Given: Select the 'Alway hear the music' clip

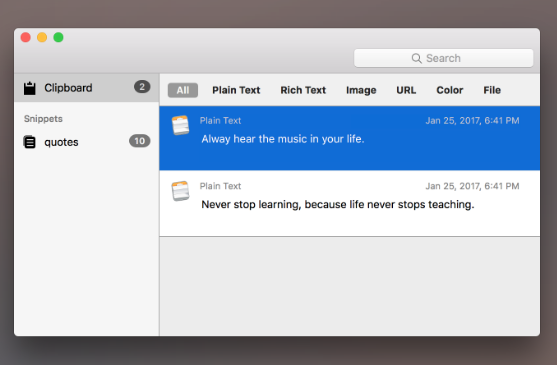Looking at the screenshot, I should pyautogui.click(x=350, y=138).
